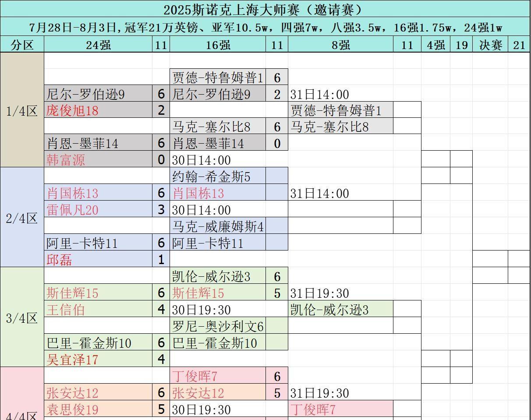Click 斯佳辉15 in the 24强 column

[98, 293]
